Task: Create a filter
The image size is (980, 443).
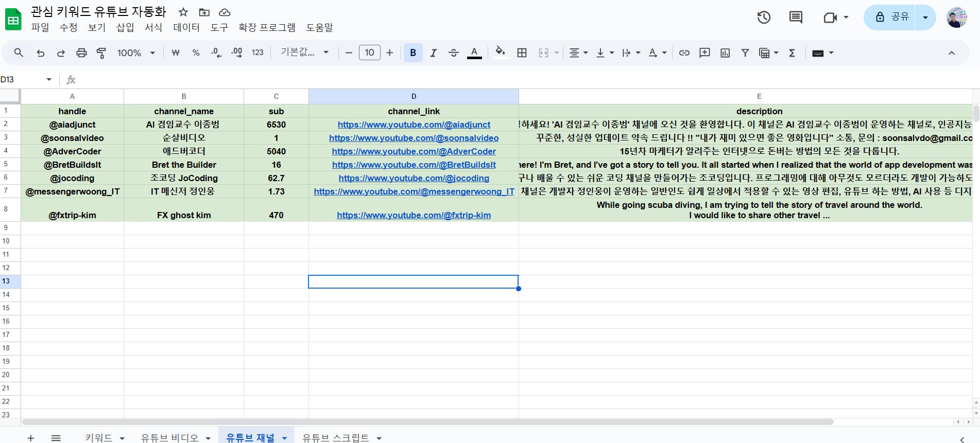Action: 745,52
